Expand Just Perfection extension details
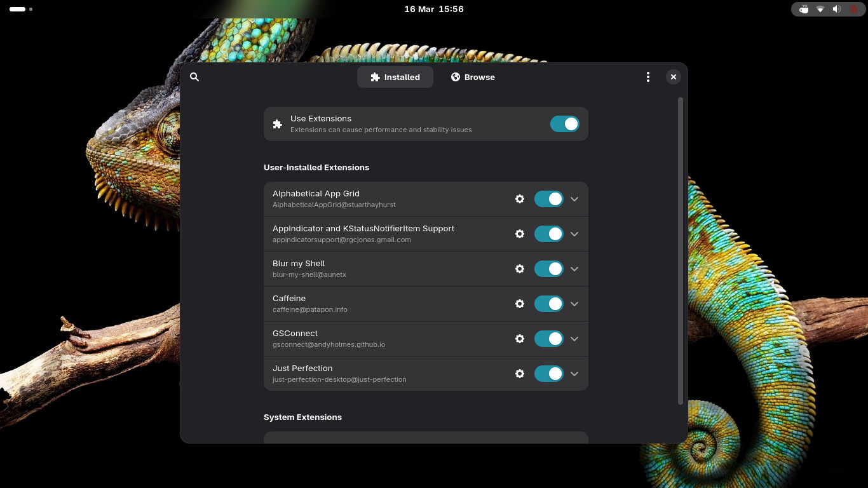 [x=574, y=374]
